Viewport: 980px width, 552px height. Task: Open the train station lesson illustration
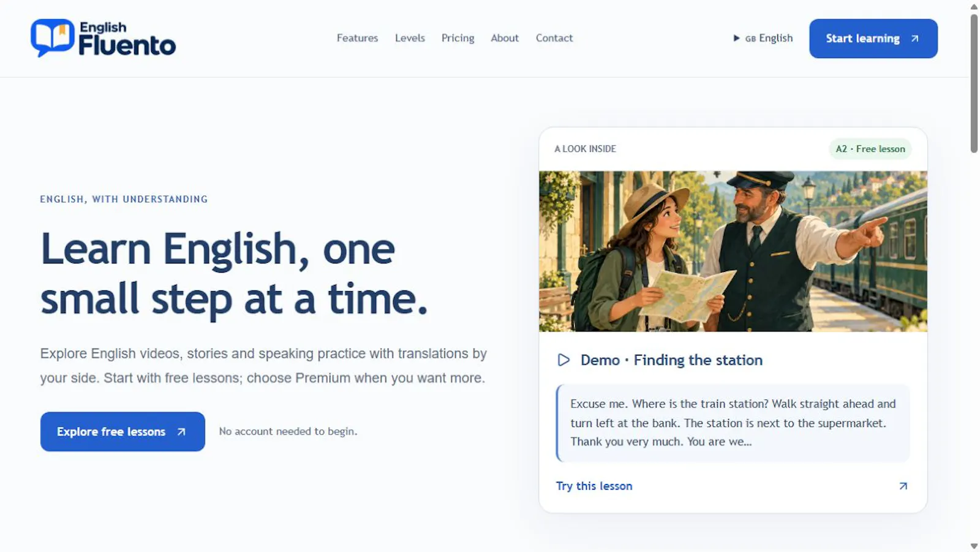tap(733, 251)
